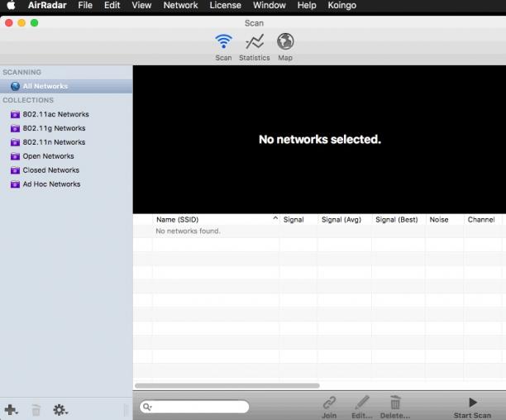Close the Scan window with red button
The image size is (506, 420).
pyautogui.click(x=9, y=23)
